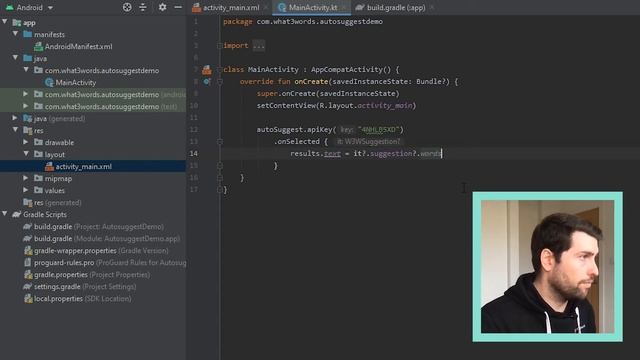Open the build.gradle (:app) tab

[394, 7]
